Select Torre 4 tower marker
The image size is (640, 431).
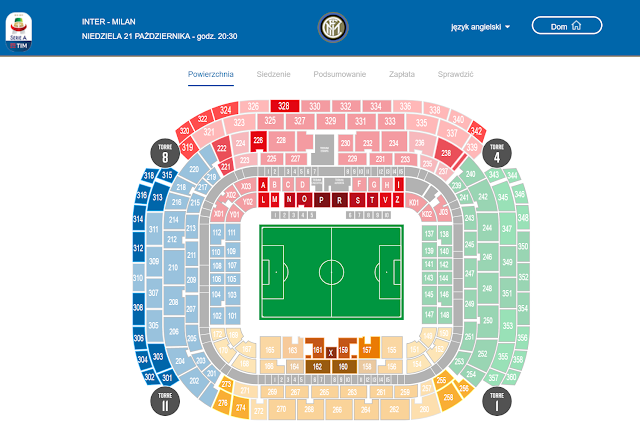pyautogui.click(x=497, y=153)
